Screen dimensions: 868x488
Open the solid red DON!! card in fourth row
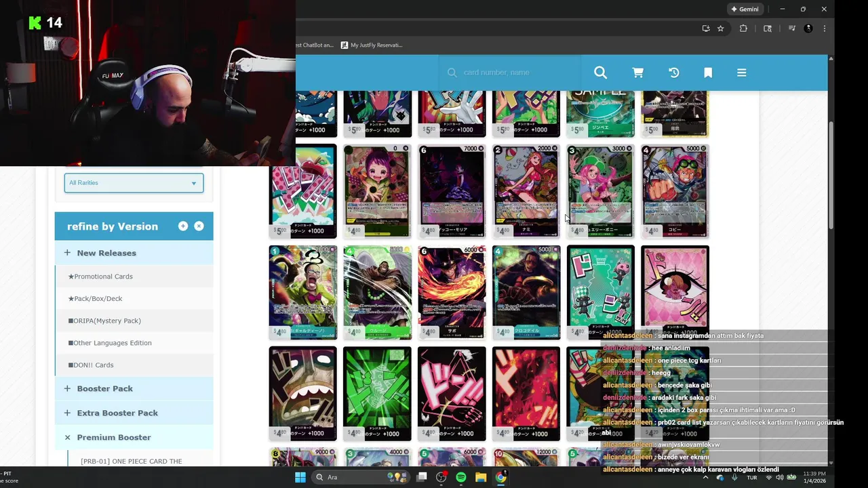tap(526, 394)
